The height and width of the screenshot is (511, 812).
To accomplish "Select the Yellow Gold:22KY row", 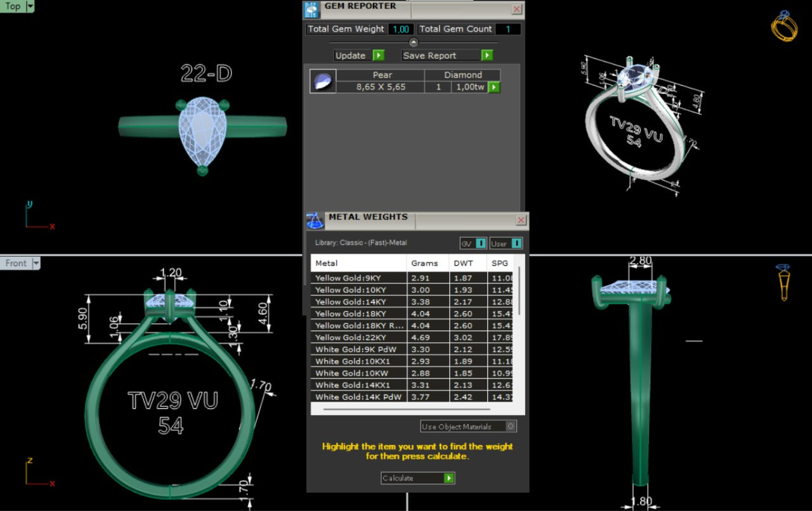I will click(x=412, y=337).
